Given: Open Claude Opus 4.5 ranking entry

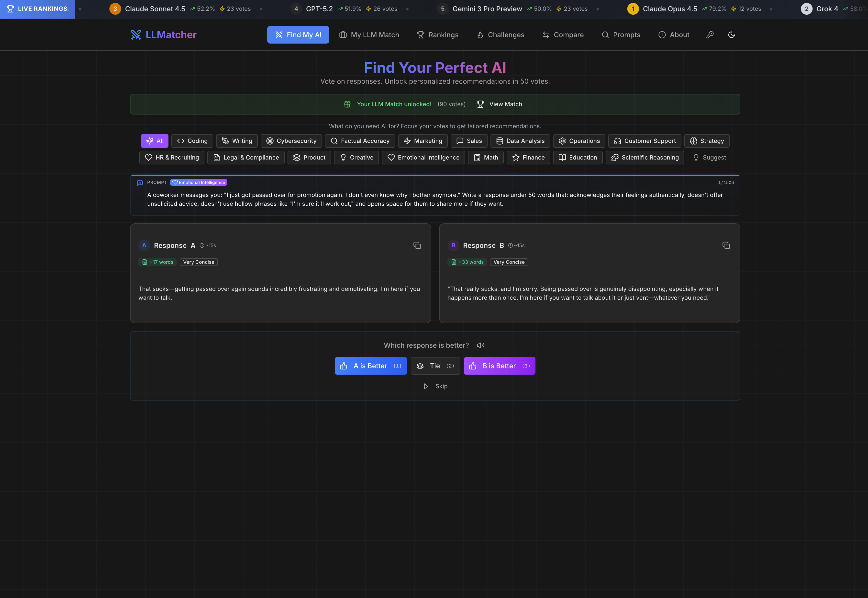Looking at the screenshot, I should [x=669, y=9].
